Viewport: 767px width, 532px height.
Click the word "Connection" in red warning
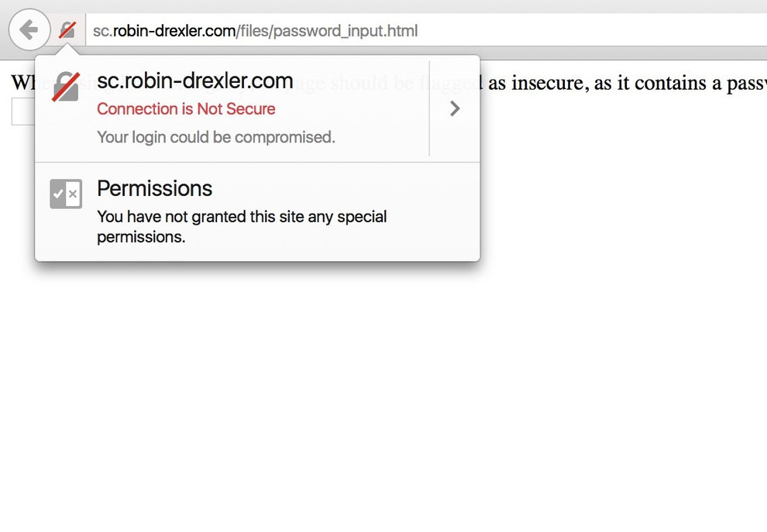pos(135,109)
